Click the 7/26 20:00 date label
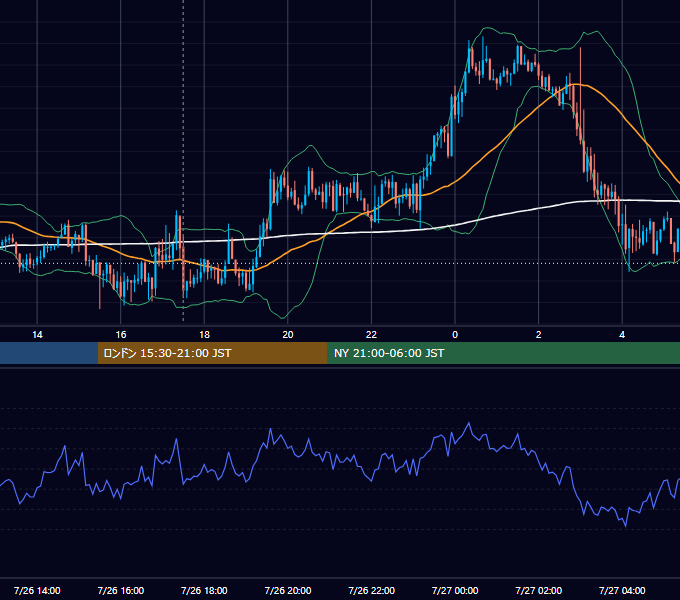Image resolution: width=680 pixels, height=600 pixels. [288, 590]
